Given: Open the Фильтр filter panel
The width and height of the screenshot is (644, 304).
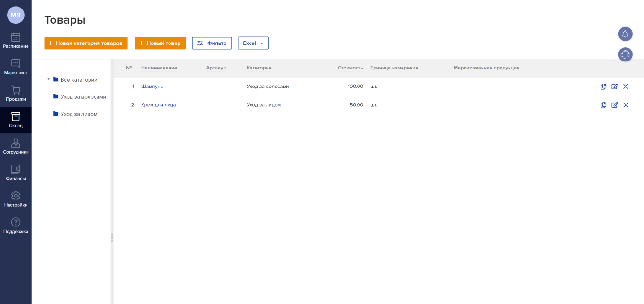Looking at the screenshot, I should [x=212, y=43].
